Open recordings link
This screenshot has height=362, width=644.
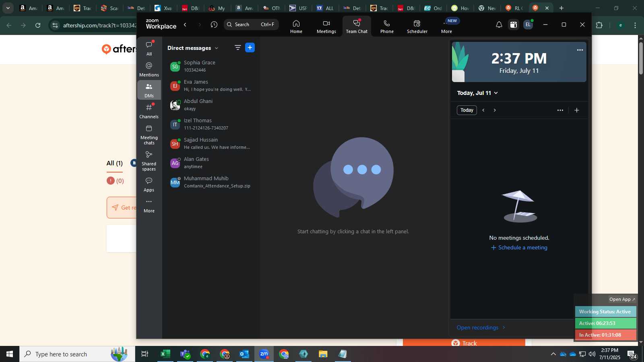tap(481, 327)
